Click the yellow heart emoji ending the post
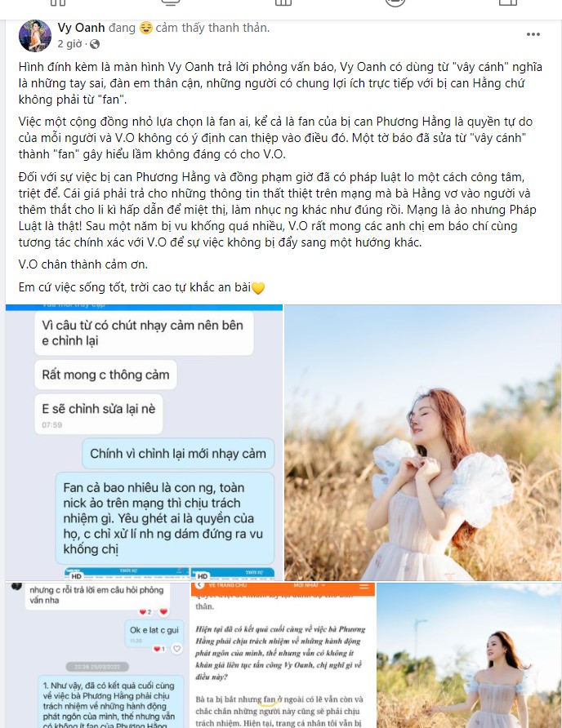The height and width of the screenshot is (728, 562). click(x=258, y=288)
